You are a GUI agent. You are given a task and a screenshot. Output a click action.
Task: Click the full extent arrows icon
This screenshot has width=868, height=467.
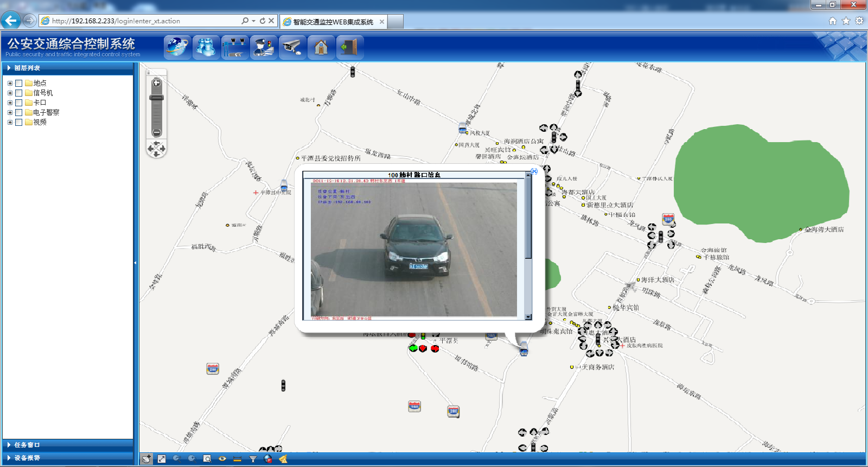[162, 459]
